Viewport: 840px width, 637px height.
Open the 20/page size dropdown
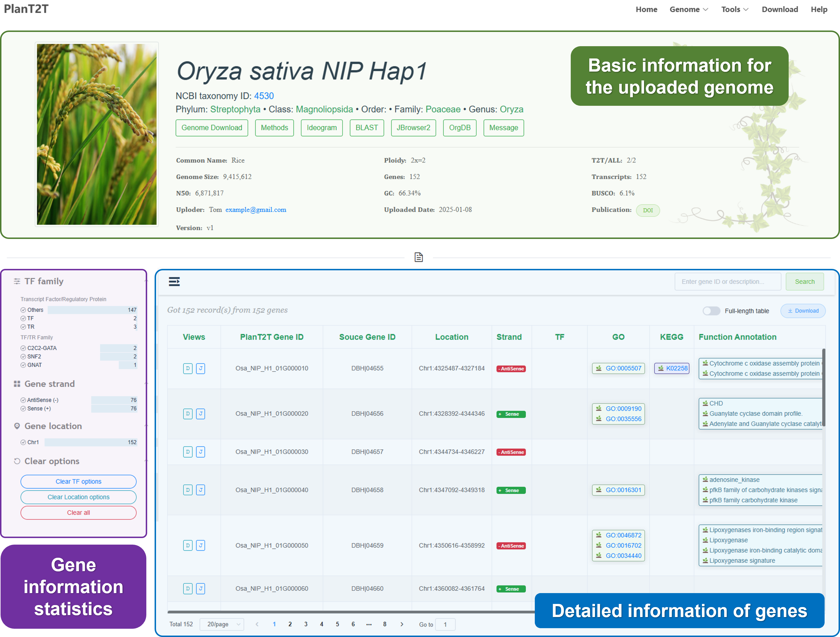222,624
